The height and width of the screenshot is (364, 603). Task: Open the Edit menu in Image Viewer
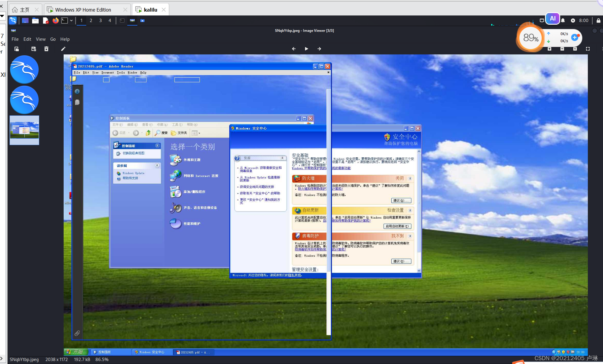pyautogui.click(x=27, y=39)
